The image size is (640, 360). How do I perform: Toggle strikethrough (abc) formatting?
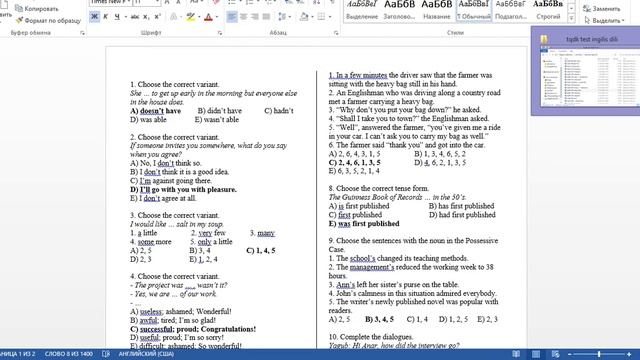(135, 17)
